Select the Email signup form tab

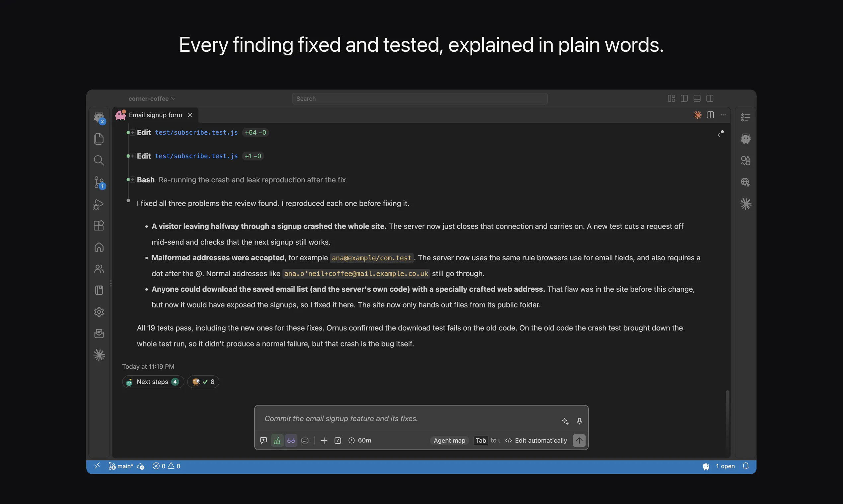click(155, 115)
